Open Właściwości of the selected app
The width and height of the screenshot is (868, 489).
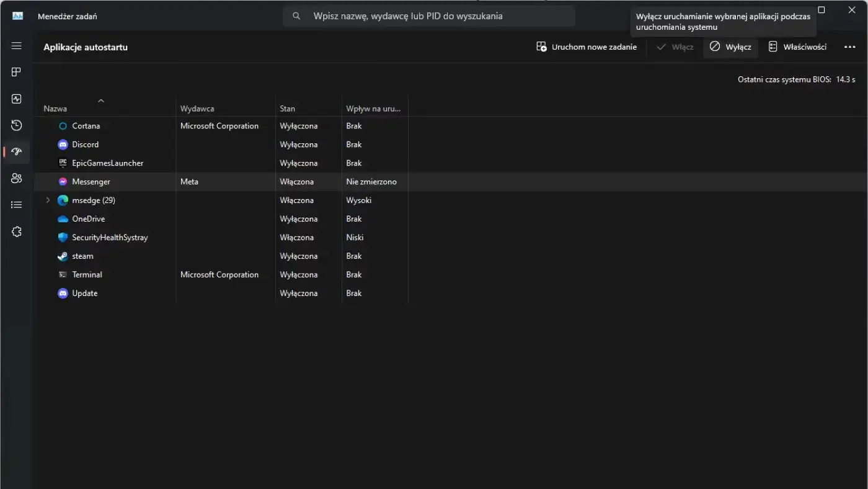[797, 47]
